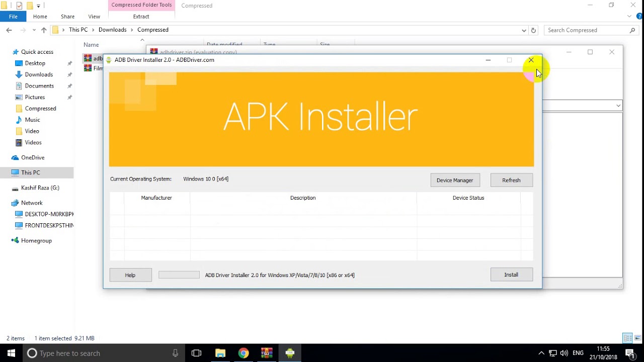Open the notification center icon
The height and width of the screenshot is (362, 644).
630,353
